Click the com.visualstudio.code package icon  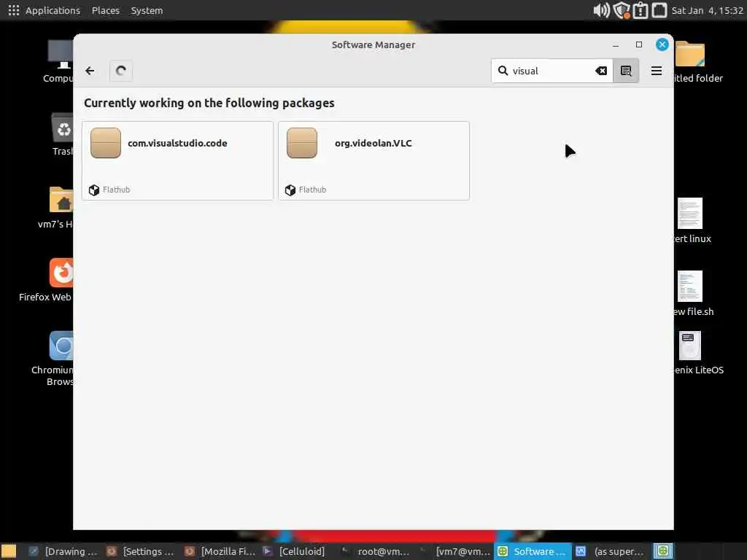(x=106, y=143)
